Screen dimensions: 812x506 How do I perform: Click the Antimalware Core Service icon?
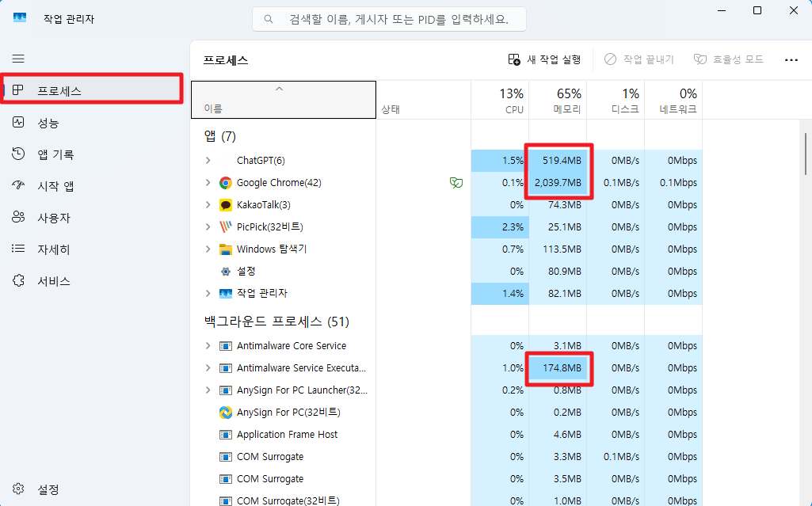[x=225, y=345]
